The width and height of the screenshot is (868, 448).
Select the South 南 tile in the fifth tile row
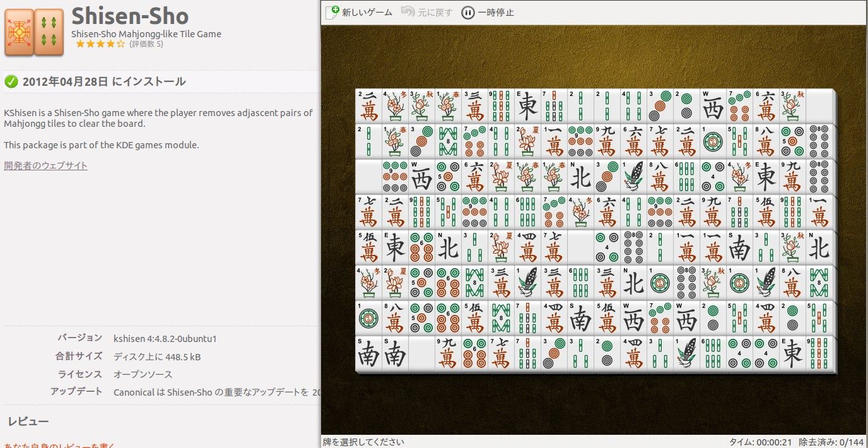739,247
